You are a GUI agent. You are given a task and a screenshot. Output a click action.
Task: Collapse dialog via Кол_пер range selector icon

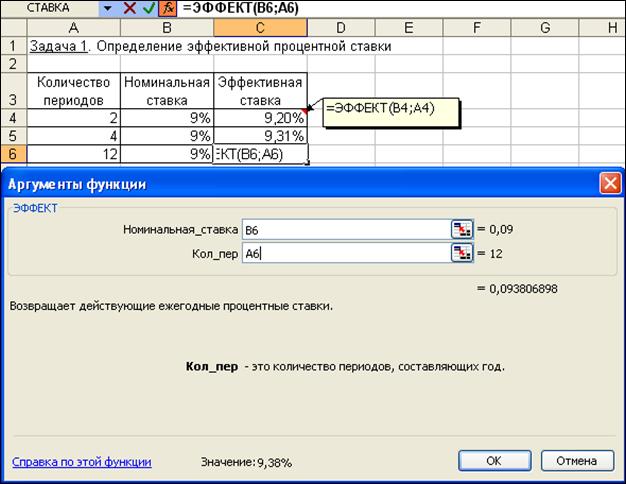pos(461,253)
